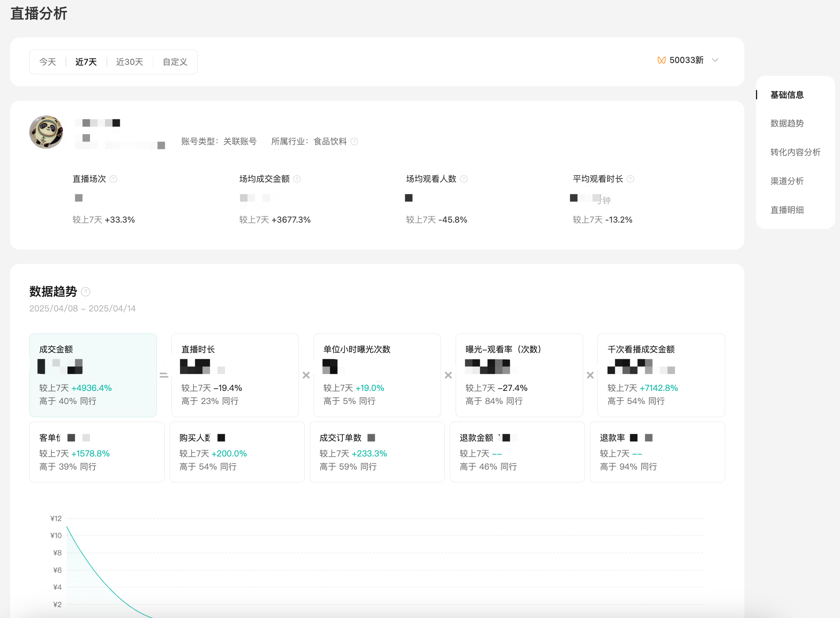Click help icon beside 场均成交金额
The height and width of the screenshot is (618, 840).
pyautogui.click(x=297, y=179)
